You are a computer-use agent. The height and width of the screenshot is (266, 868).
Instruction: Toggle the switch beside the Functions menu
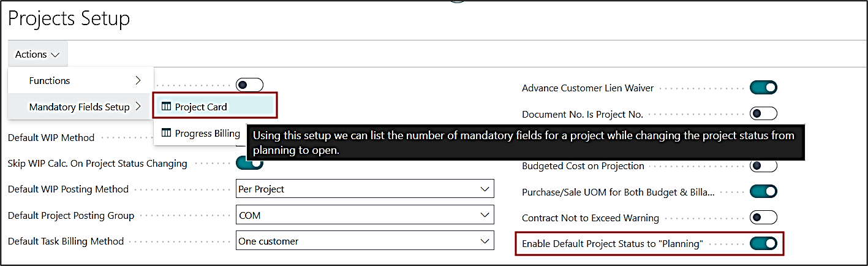coord(249,85)
